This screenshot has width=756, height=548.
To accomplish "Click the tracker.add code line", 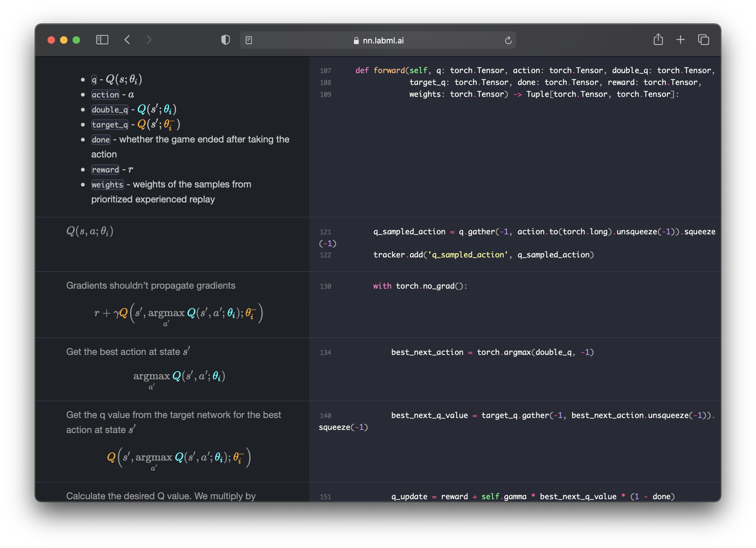I will coord(483,255).
